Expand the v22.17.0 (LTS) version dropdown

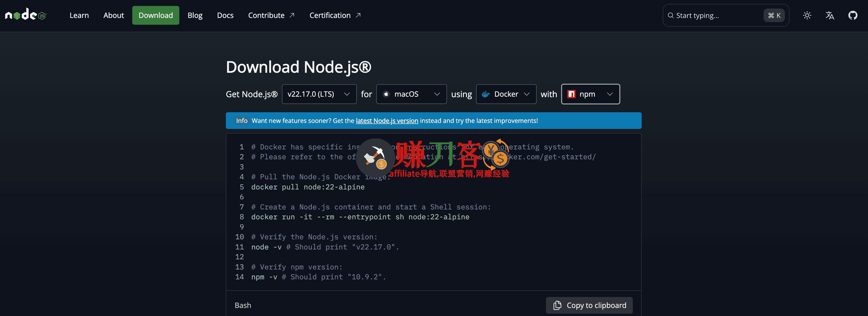pyautogui.click(x=319, y=94)
